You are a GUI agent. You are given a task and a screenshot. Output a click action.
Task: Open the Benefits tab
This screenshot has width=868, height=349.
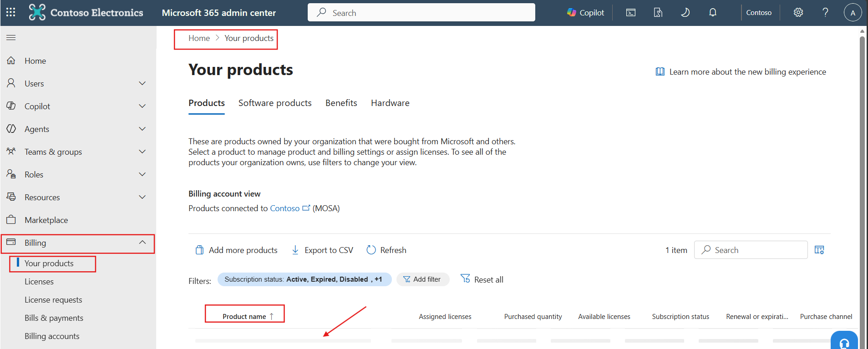point(341,103)
